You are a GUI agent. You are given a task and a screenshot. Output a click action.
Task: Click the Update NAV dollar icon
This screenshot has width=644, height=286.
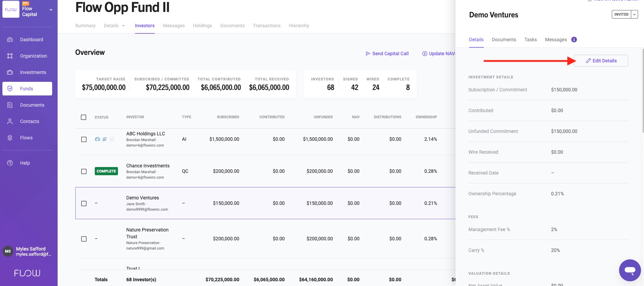pos(424,54)
